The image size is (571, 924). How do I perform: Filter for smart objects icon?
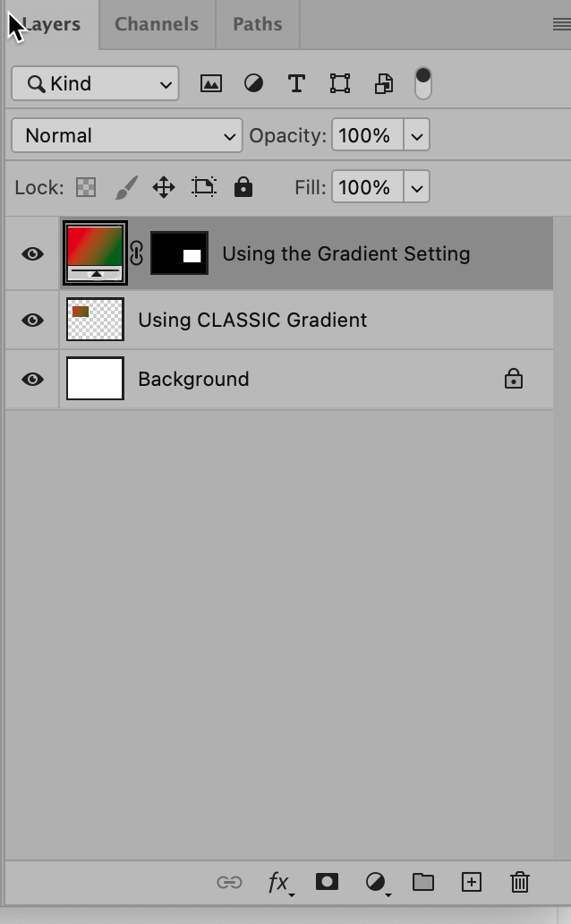pos(384,84)
